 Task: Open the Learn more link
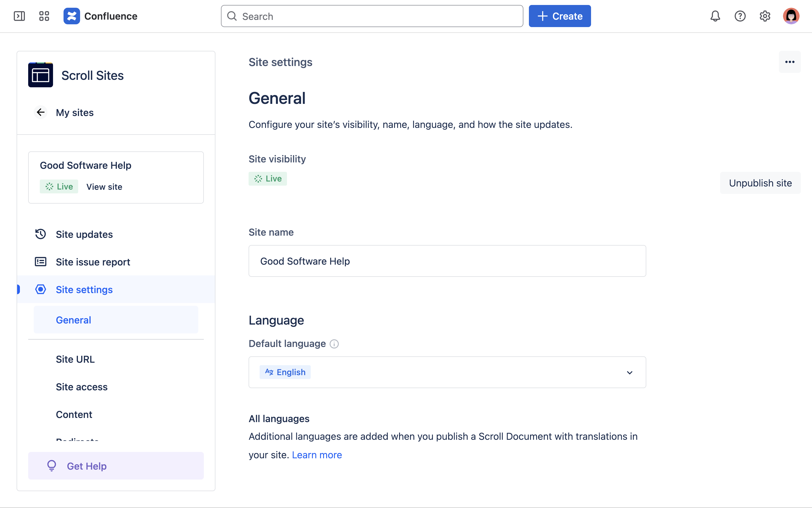tap(317, 455)
